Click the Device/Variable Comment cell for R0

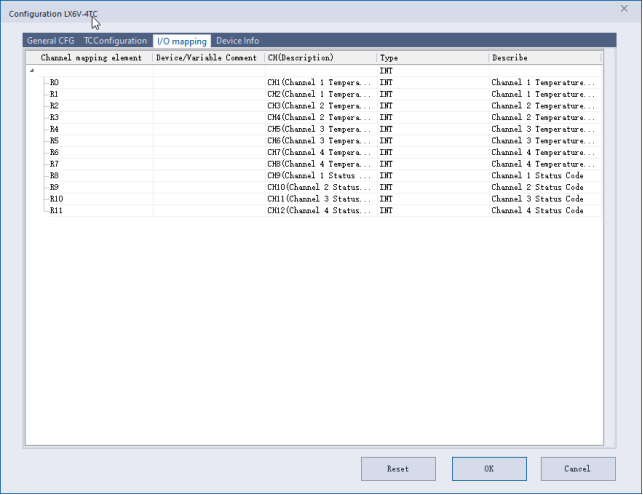pos(209,82)
